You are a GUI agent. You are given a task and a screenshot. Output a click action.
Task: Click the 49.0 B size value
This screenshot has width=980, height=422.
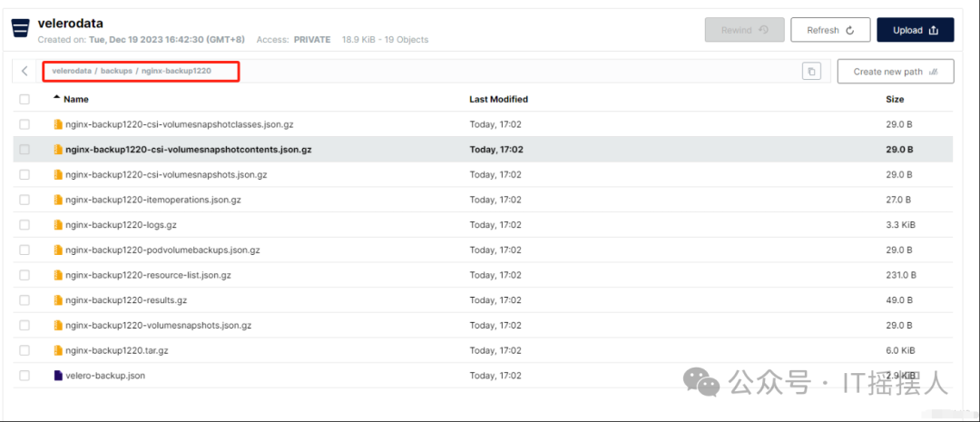[x=899, y=300]
